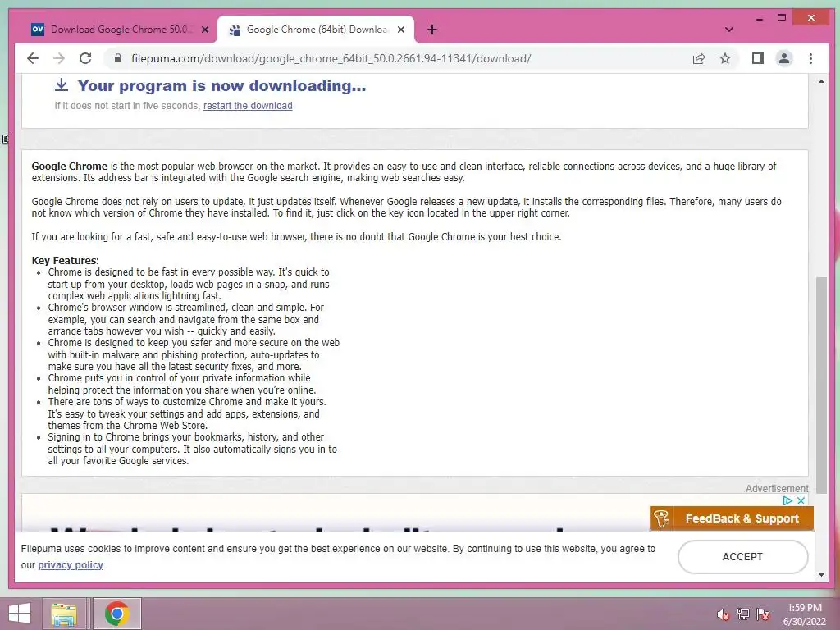Open the Chrome side panel
This screenshot has width=840, height=630.
757,58
